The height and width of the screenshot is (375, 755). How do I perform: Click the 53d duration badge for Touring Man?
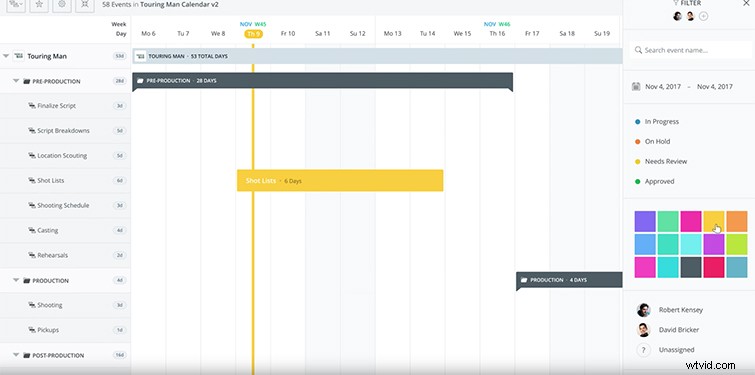tap(119, 56)
